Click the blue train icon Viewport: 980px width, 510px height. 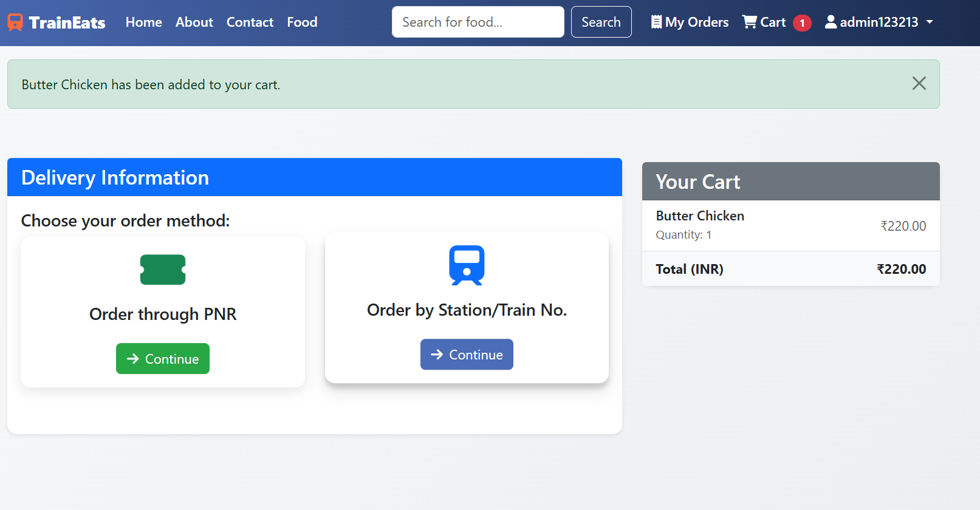(467, 265)
